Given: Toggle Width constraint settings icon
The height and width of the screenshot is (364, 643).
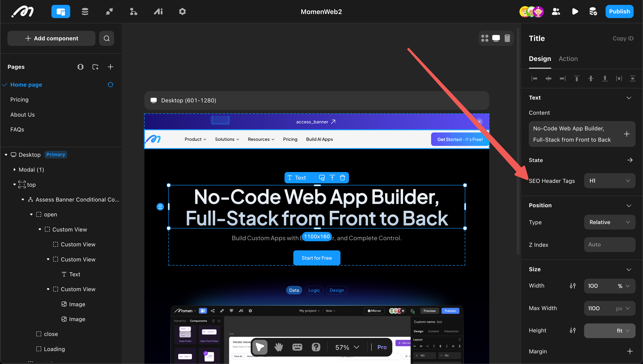Looking at the screenshot, I should 573,286.
